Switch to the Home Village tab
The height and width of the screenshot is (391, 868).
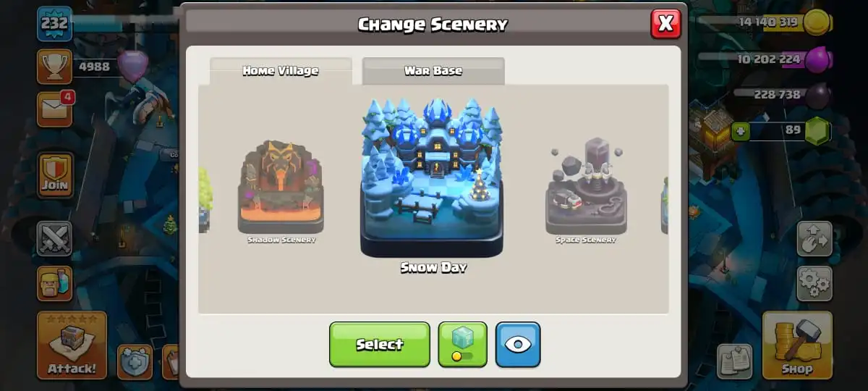click(281, 71)
